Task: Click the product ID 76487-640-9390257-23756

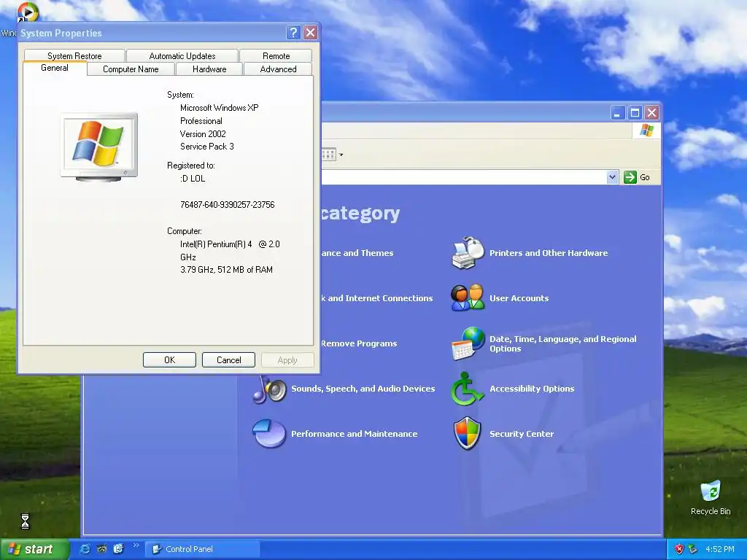Action: [x=228, y=205]
